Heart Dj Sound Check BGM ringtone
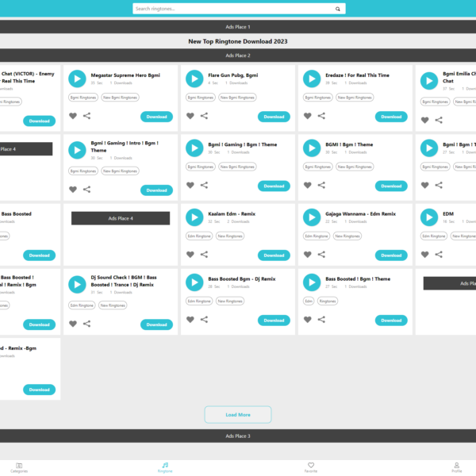476x476 pixels. pos(73,324)
